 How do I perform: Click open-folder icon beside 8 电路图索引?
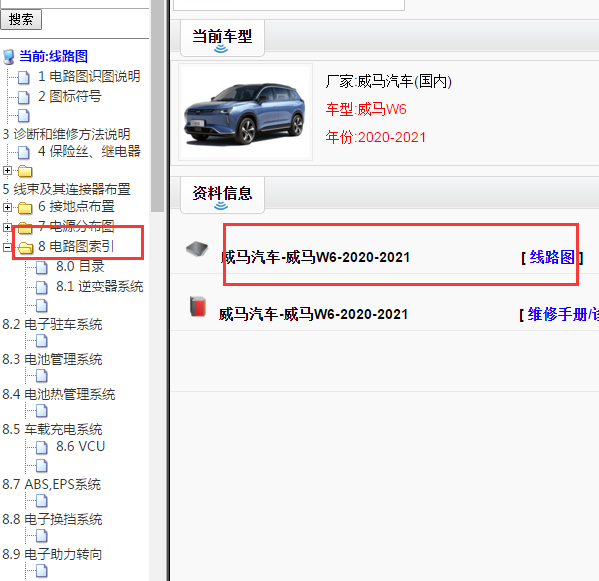26,248
